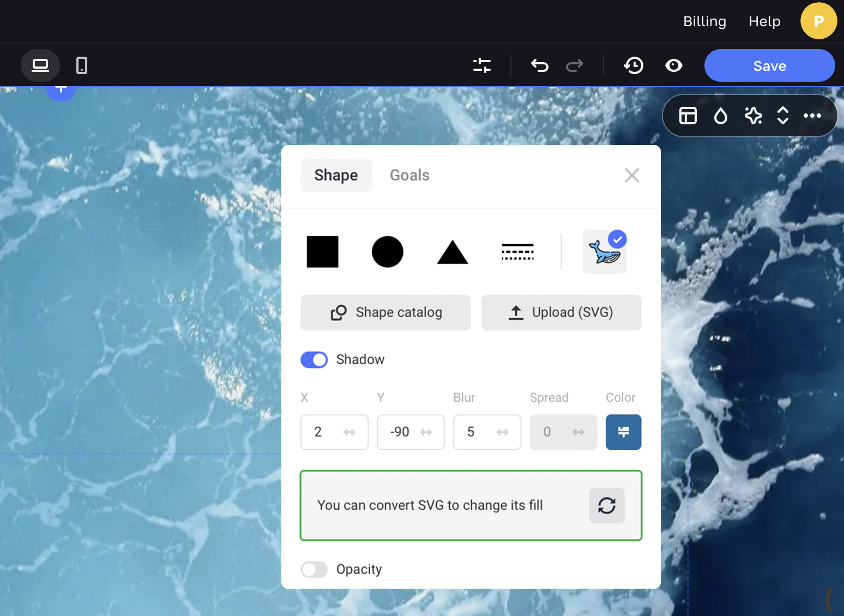Pick the shadow color swatch

[x=623, y=432]
